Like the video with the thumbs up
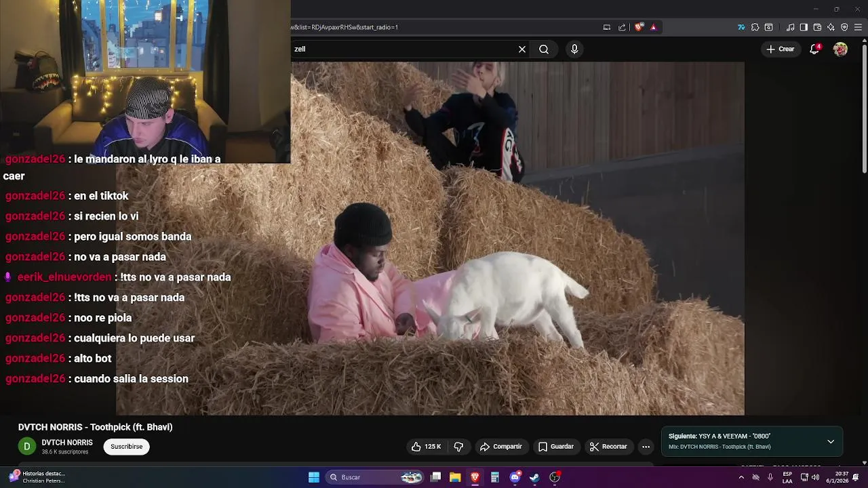868x488 pixels. pyautogui.click(x=427, y=447)
